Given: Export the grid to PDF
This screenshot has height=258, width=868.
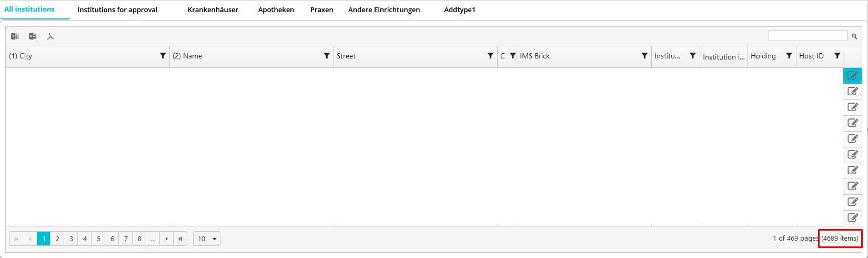Looking at the screenshot, I should (51, 36).
